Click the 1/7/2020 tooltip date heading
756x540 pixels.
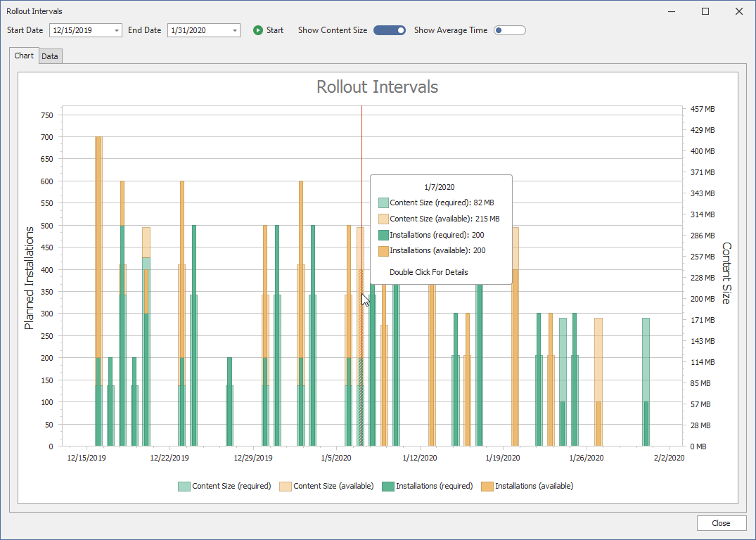440,187
